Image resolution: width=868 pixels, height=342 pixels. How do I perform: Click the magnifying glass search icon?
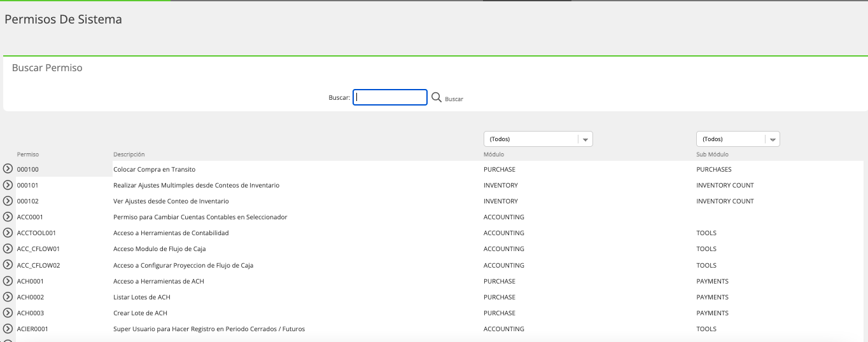click(437, 97)
